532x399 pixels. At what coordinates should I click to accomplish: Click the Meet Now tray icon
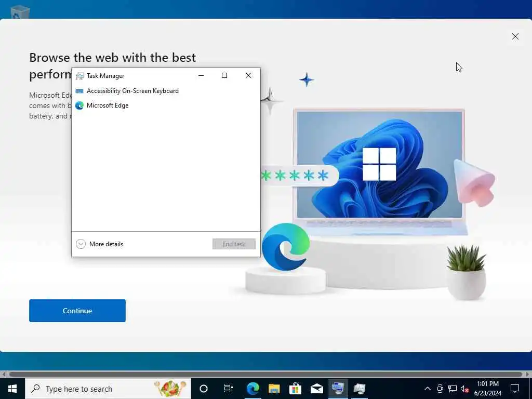[x=440, y=389]
